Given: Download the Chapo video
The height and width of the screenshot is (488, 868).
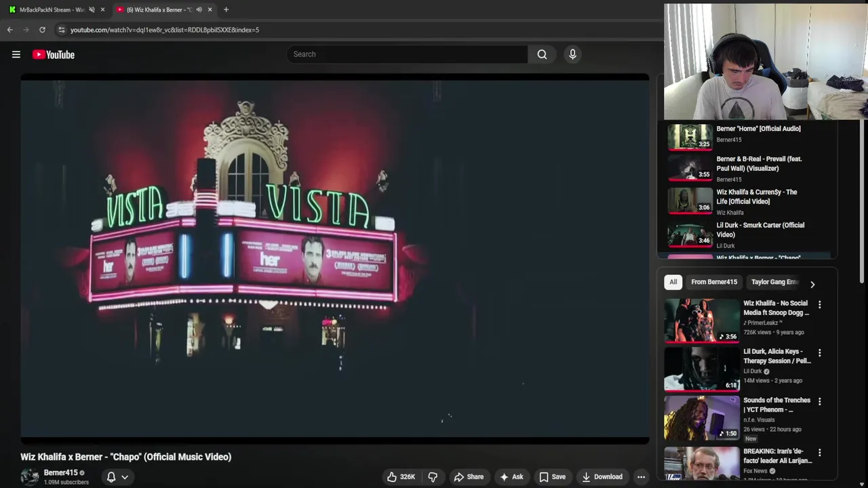Looking at the screenshot, I should tap(602, 477).
